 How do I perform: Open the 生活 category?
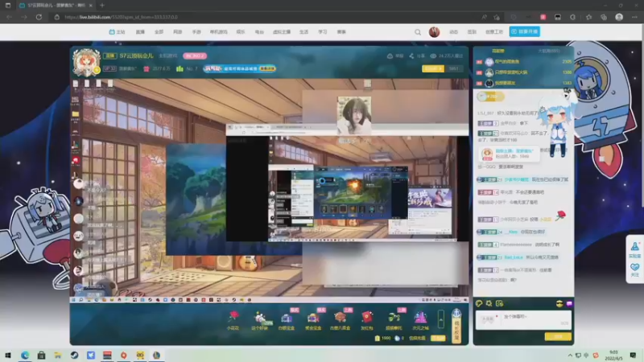[303, 32]
